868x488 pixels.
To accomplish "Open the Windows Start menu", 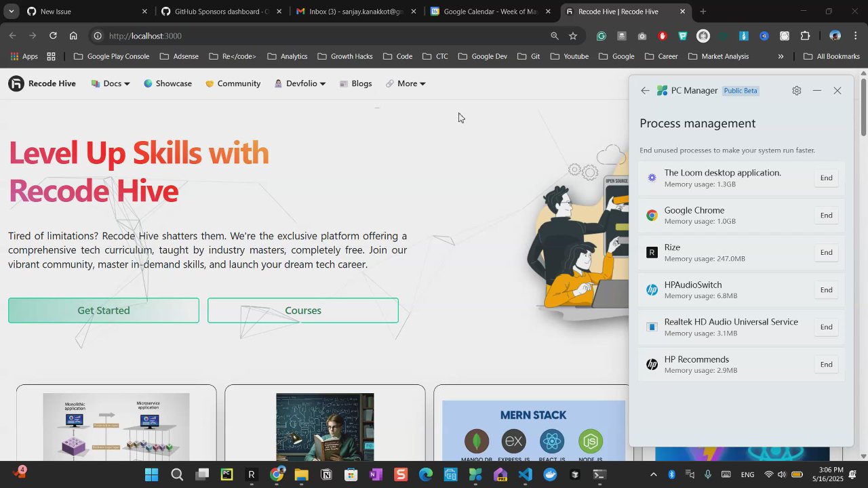I will coord(152,474).
